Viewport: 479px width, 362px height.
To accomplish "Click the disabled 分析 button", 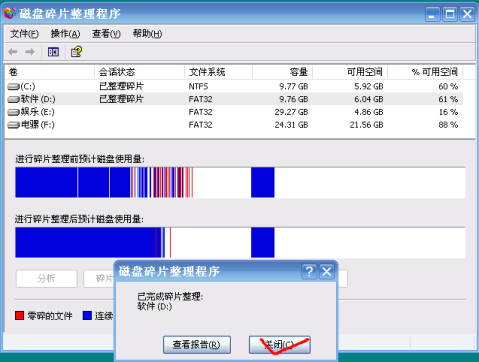I will click(47, 278).
